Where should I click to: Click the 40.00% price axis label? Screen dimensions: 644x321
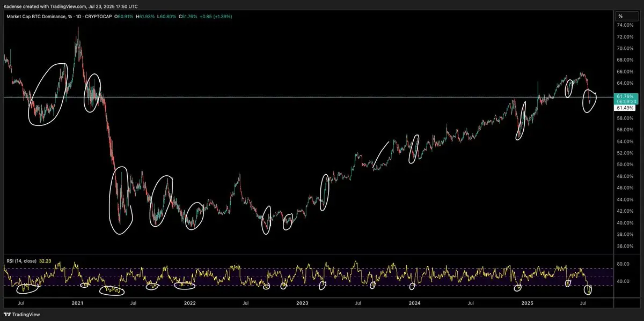point(626,223)
